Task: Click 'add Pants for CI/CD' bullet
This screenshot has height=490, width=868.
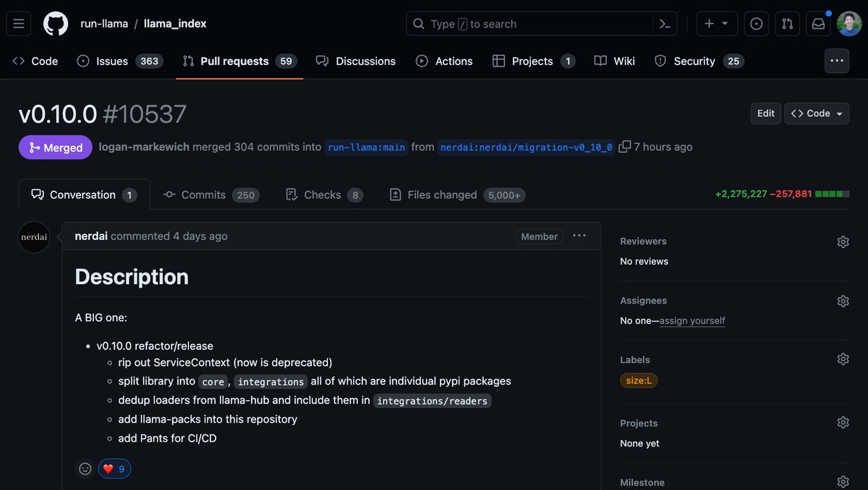Action: pos(168,438)
